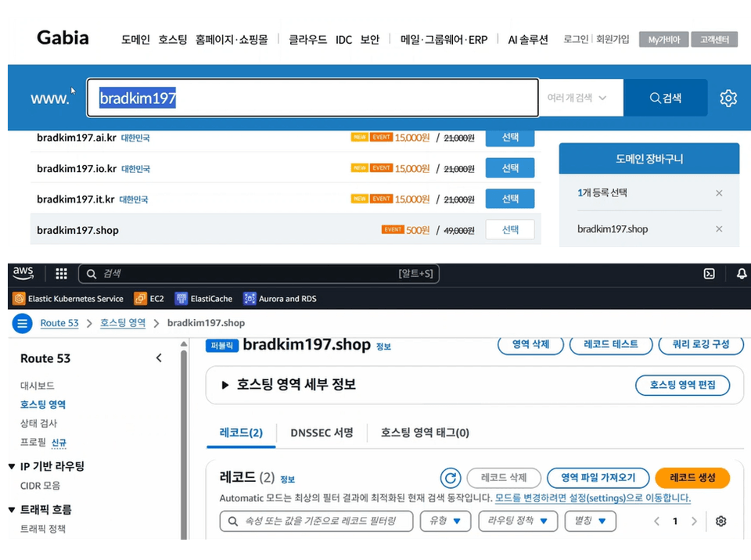Click the record filter search field
Image resolution: width=751 pixels, height=560 pixels.
click(316, 521)
